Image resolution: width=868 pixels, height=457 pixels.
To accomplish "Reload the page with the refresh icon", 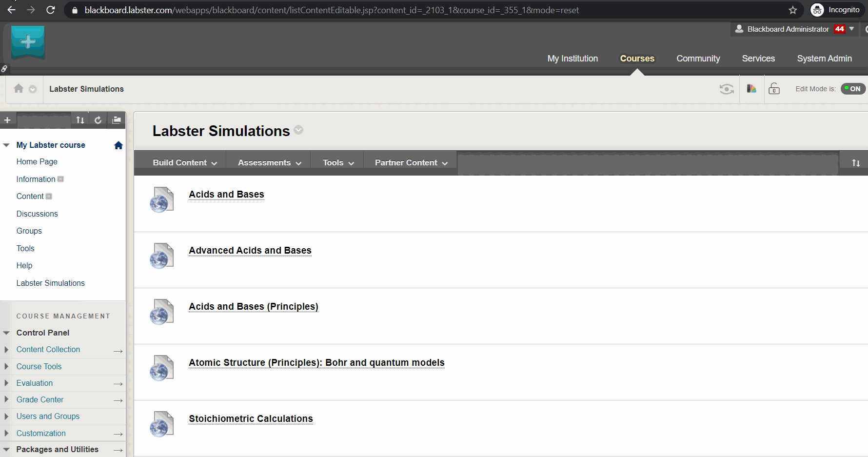I will (x=50, y=10).
